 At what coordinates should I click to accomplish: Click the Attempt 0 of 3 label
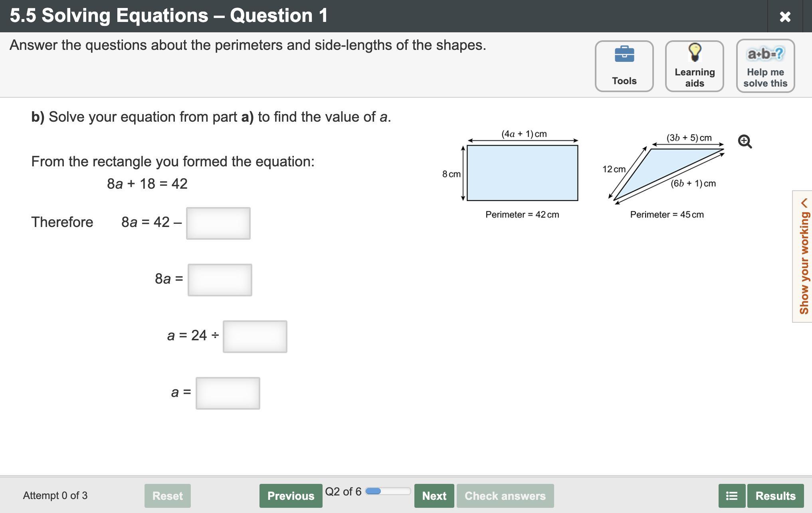(x=55, y=495)
